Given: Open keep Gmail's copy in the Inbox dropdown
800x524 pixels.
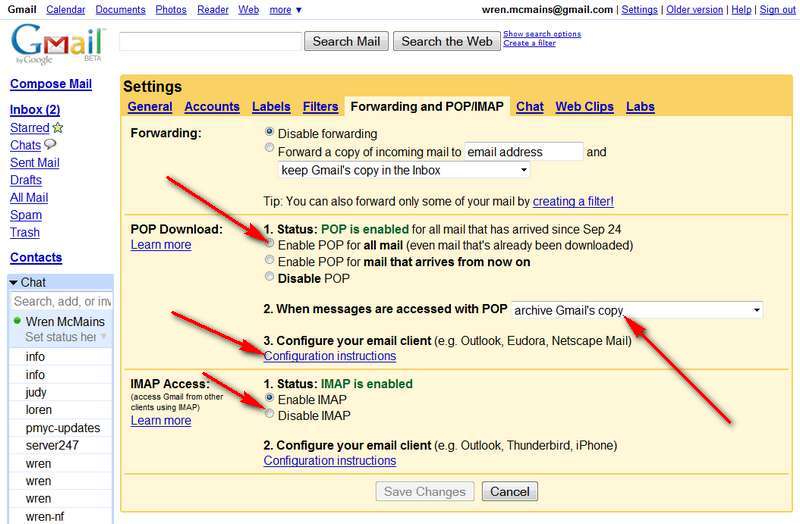Looking at the screenshot, I should [404, 170].
